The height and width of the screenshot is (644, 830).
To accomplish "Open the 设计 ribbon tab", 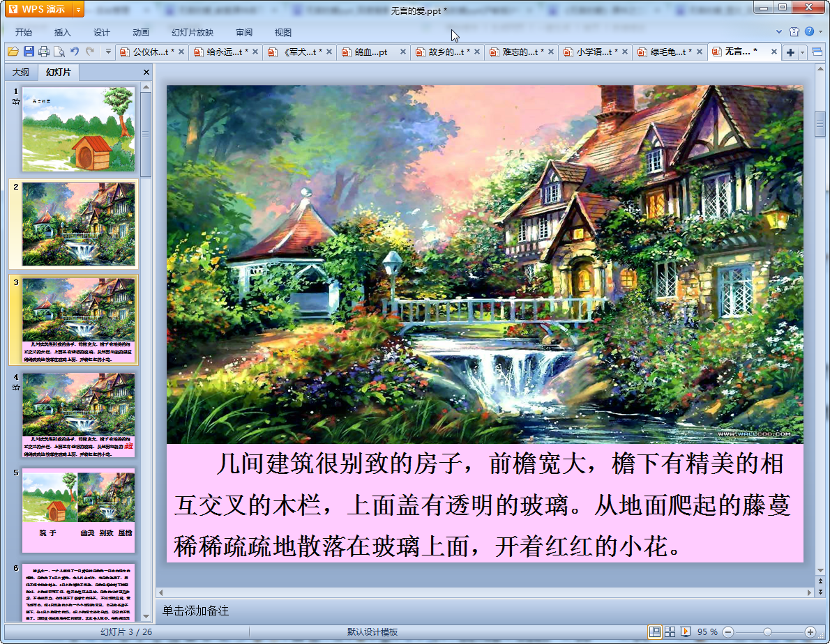I will point(101,32).
